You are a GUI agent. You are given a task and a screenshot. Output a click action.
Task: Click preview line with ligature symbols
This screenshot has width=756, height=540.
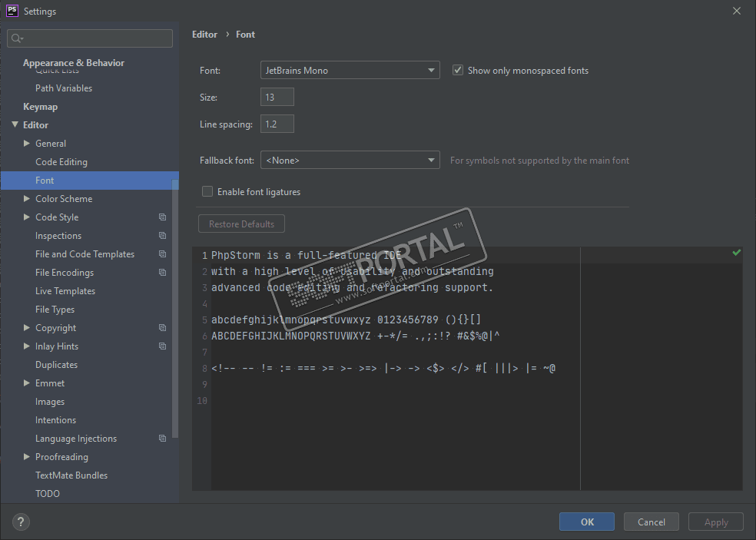(383, 369)
